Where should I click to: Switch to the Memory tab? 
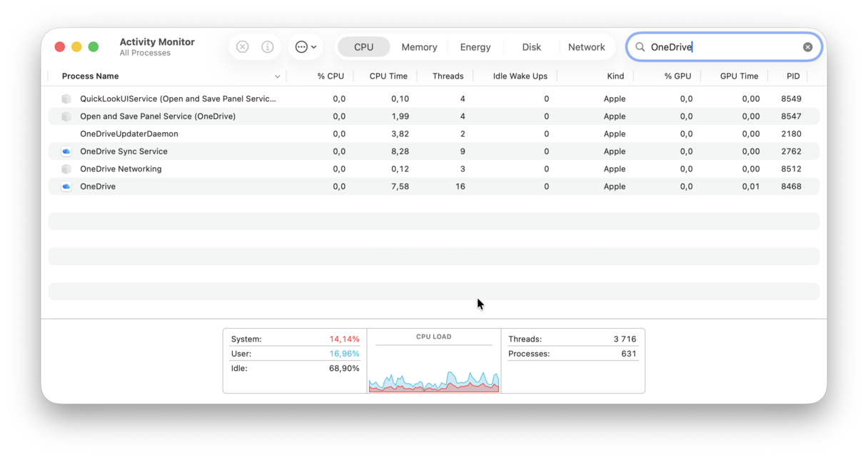coord(419,47)
